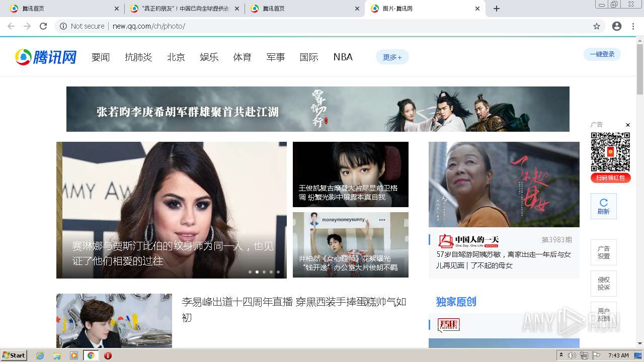The width and height of the screenshot is (644, 362).
Task: Click the taskbar clock 7:43 AM
Action: pyautogui.click(x=618, y=355)
